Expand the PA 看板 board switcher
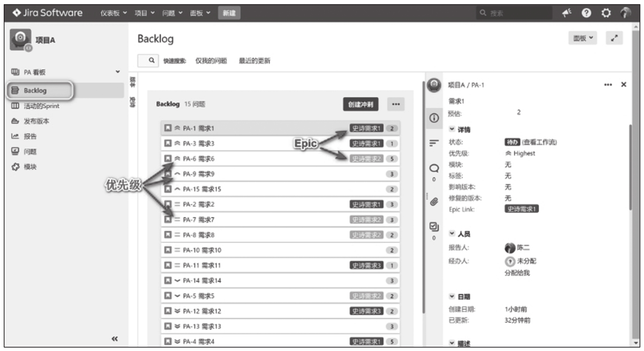The image size is (644, 351). pyautogui.click(x=118, y=72)
